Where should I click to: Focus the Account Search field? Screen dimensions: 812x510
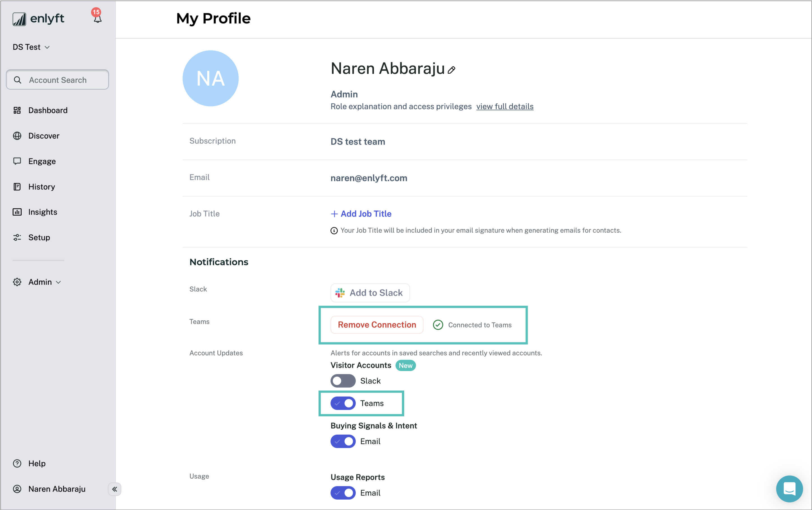[x=57, y=80]
